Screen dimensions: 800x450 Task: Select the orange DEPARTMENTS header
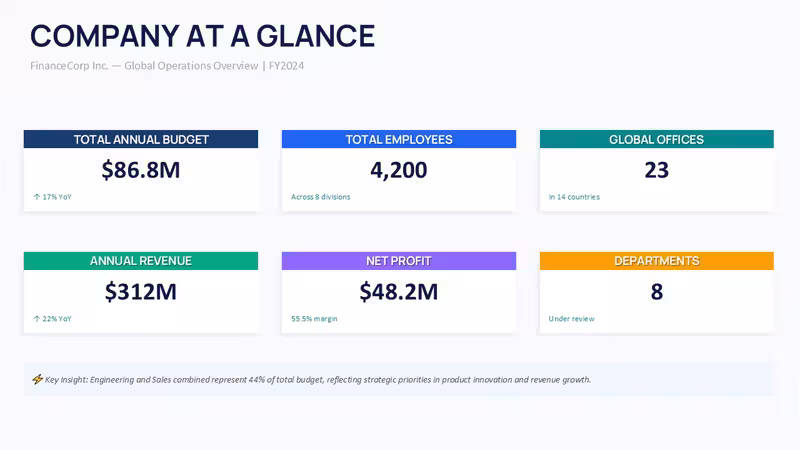657,261
